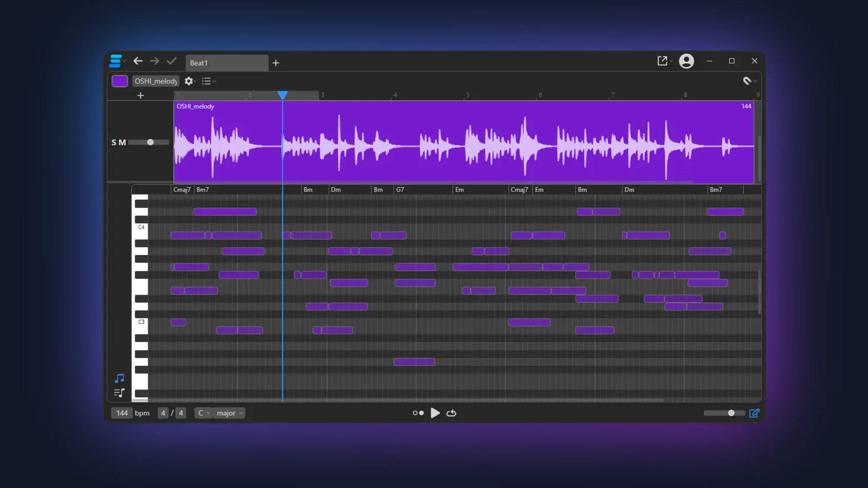868x488 pixels.
Task: Select the lyrics note list icon
Action: click(119, 393)
